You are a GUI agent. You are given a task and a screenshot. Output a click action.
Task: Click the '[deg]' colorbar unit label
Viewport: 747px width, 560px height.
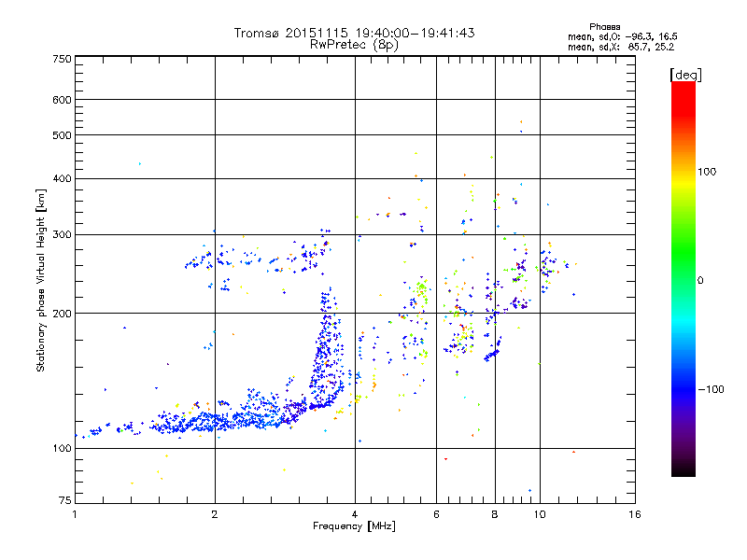[685, 75]
